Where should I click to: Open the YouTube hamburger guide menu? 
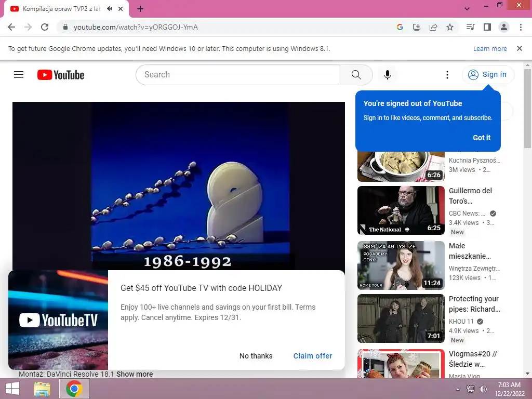pos(19,75)
